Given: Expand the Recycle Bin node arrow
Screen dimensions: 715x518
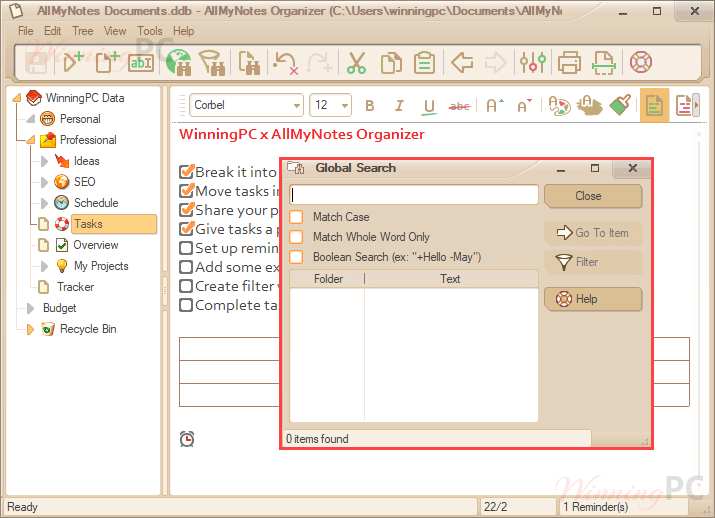Looking at the screenshot, I should (x=30, y=329).
